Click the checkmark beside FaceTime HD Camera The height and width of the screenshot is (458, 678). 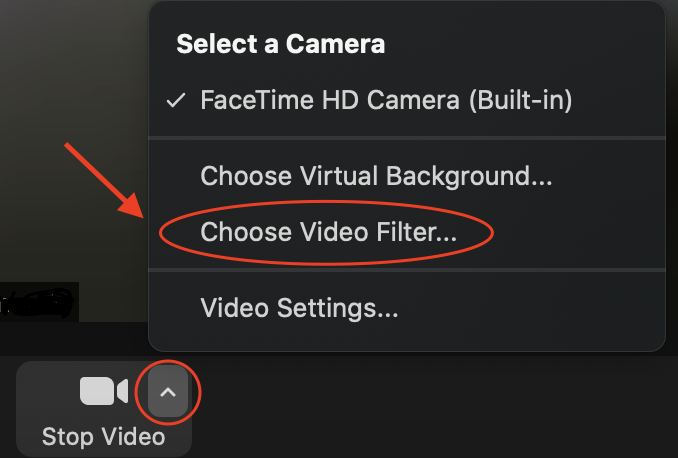point(176,100)
